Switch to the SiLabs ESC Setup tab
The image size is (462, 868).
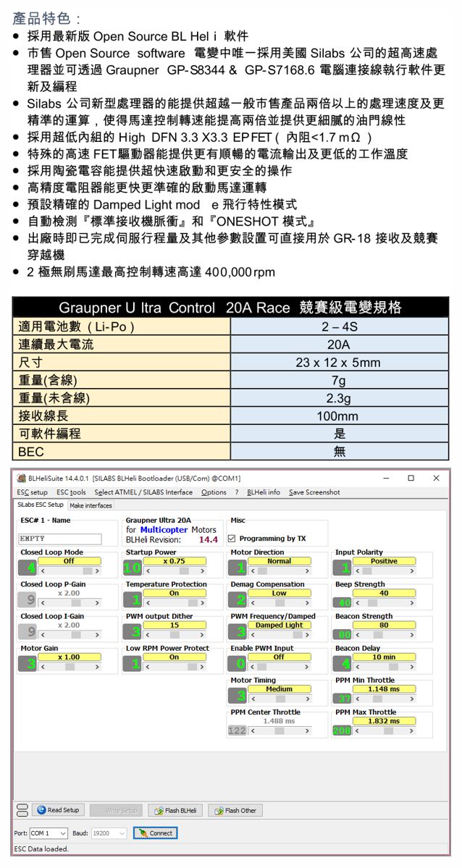coord(41,505)
